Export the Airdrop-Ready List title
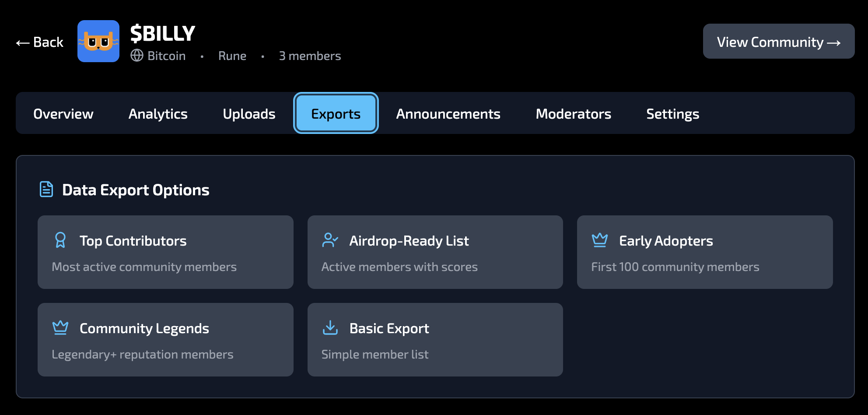The width and height of the screenshot is (868, 415). pos(409,241)
